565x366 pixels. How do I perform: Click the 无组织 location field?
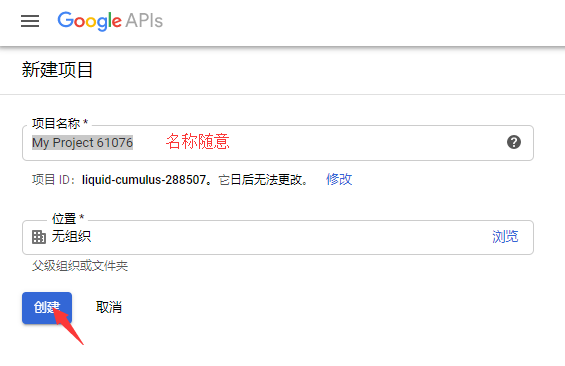click(278, 237)
